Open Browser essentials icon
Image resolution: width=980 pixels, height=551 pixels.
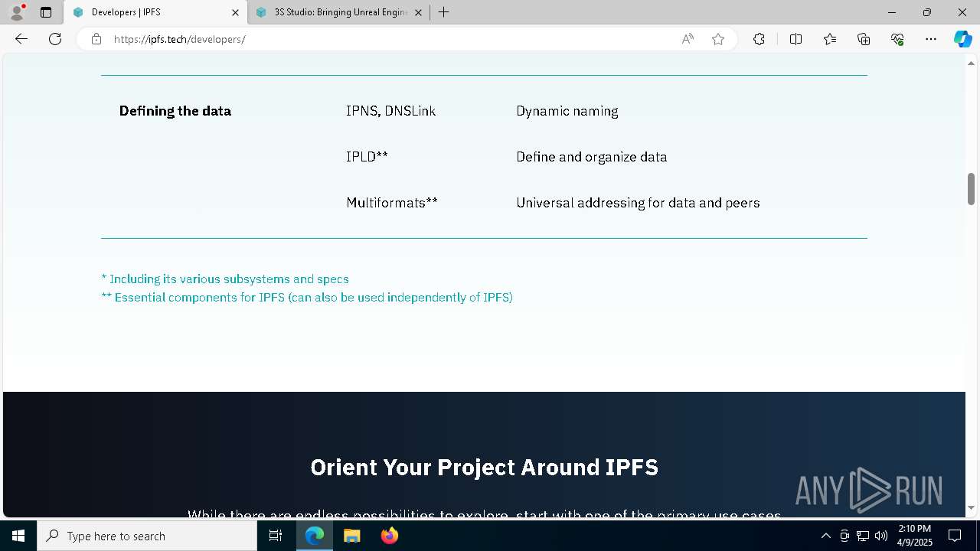[897, 39]
